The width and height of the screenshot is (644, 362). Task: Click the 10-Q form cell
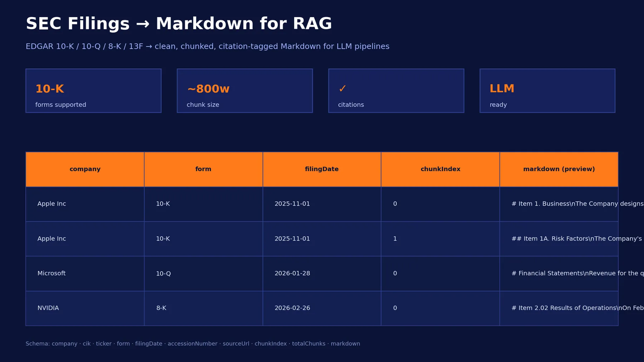[203, 273]
